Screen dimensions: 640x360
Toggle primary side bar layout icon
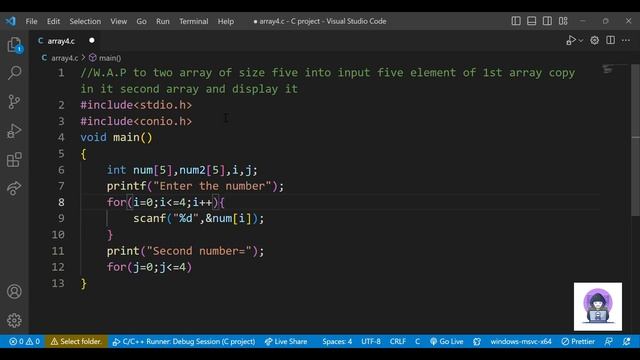[x=516, y=21]
